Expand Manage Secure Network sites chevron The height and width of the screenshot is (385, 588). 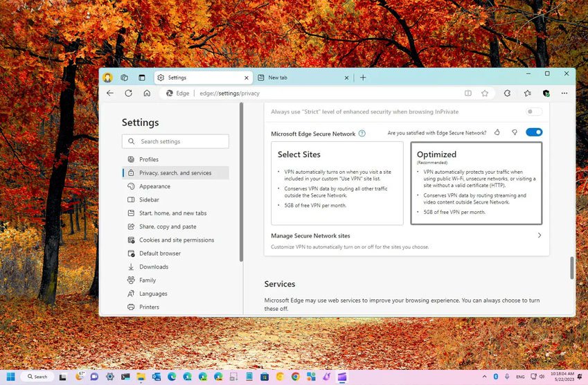[x=540, y=235]
